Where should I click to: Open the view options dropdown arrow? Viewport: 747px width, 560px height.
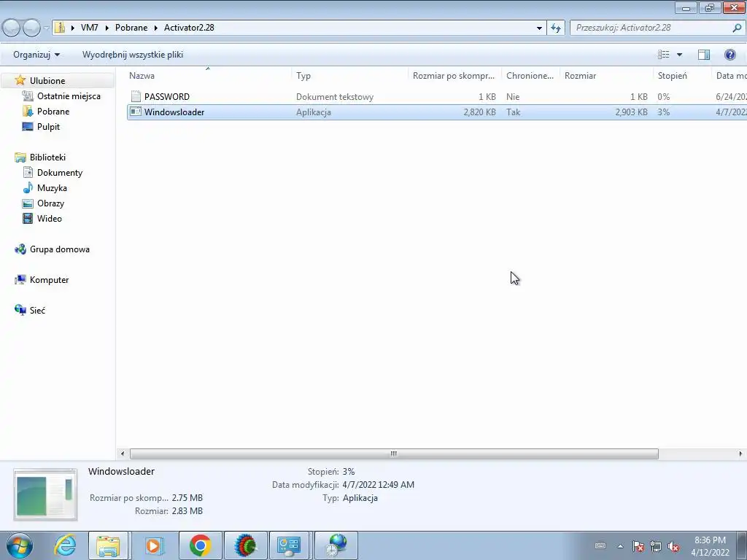tap(680, 55)
